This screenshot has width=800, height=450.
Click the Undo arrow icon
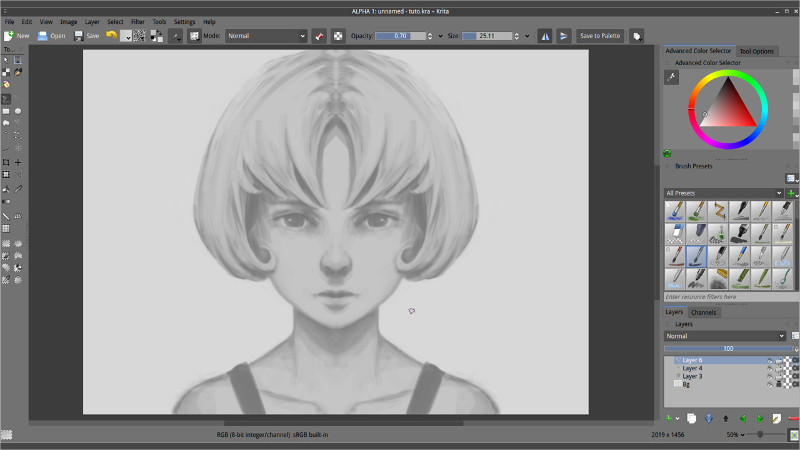[x=111, y=35]
